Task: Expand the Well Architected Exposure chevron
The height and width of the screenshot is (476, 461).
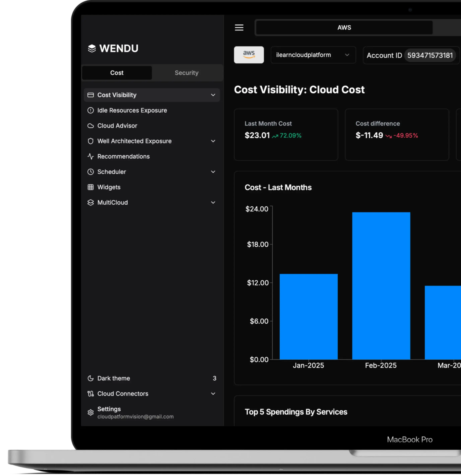Action: pos(213,141)
